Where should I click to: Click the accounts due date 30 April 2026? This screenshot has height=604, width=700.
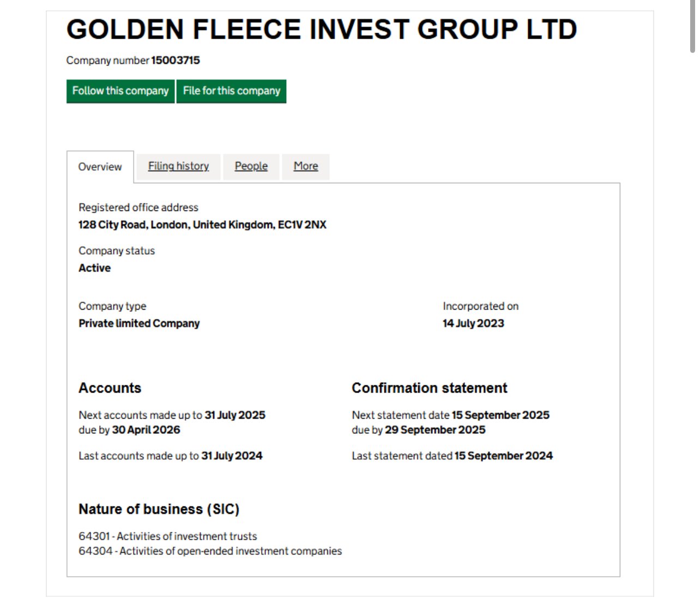[x=146, y=430]
